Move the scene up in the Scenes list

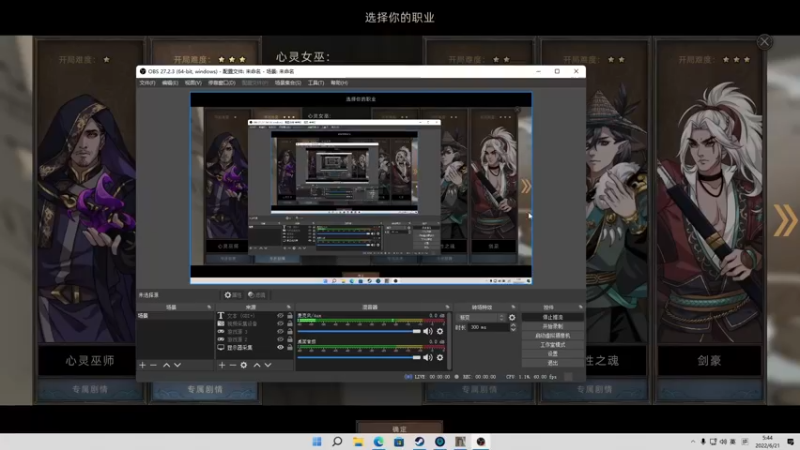point(166,365)
